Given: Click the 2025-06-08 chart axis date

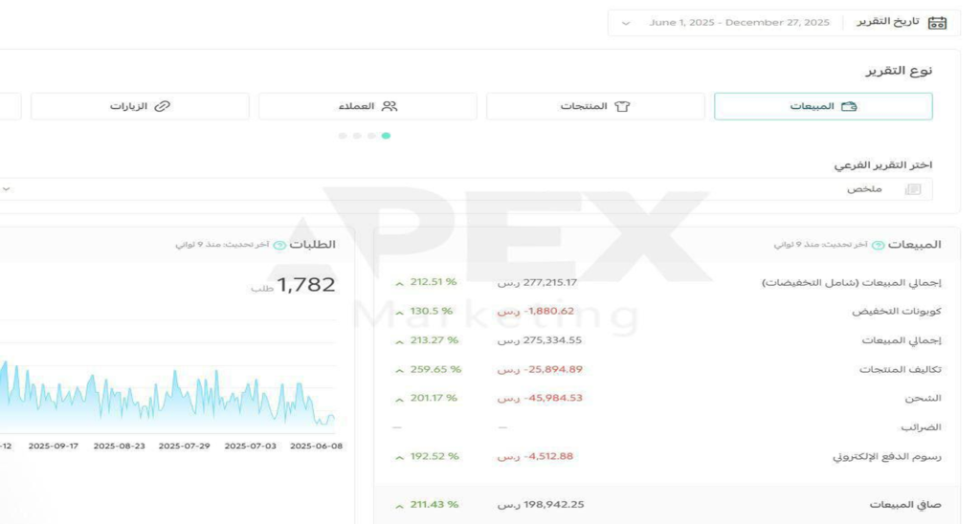Looking at the screenshot, I should click(x=316, y=447).
